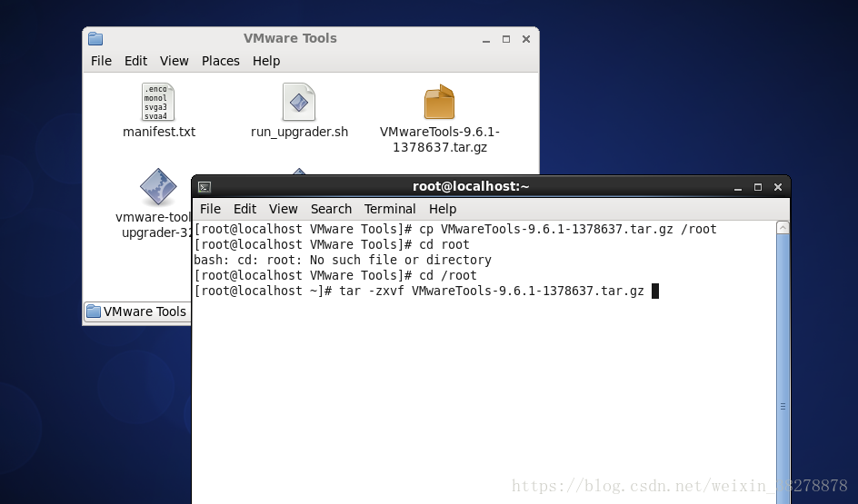This screenshot has height=504, width=858.
Task: Click the VMware Tools window title text
Action: tap(290, 38)
